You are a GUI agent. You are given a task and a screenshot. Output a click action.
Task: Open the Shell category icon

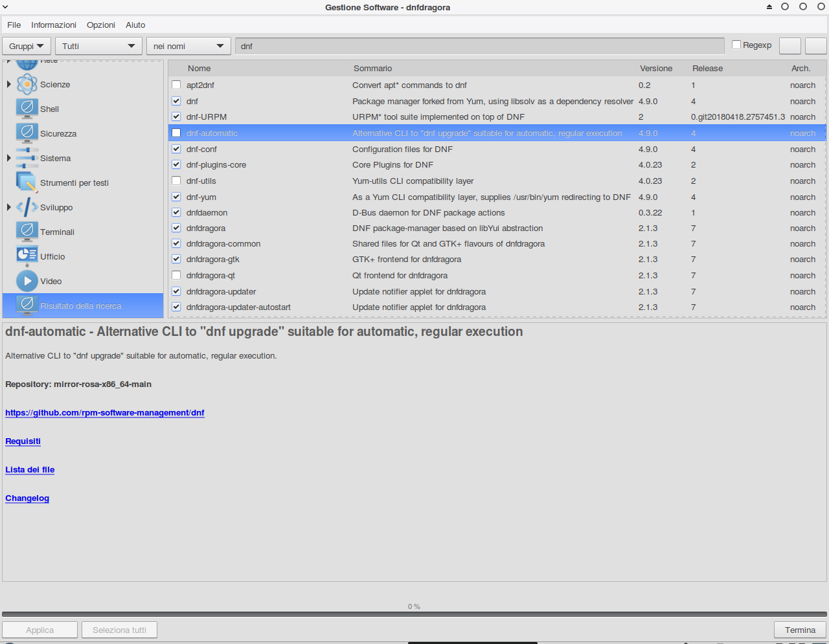[x=27, y=109]
